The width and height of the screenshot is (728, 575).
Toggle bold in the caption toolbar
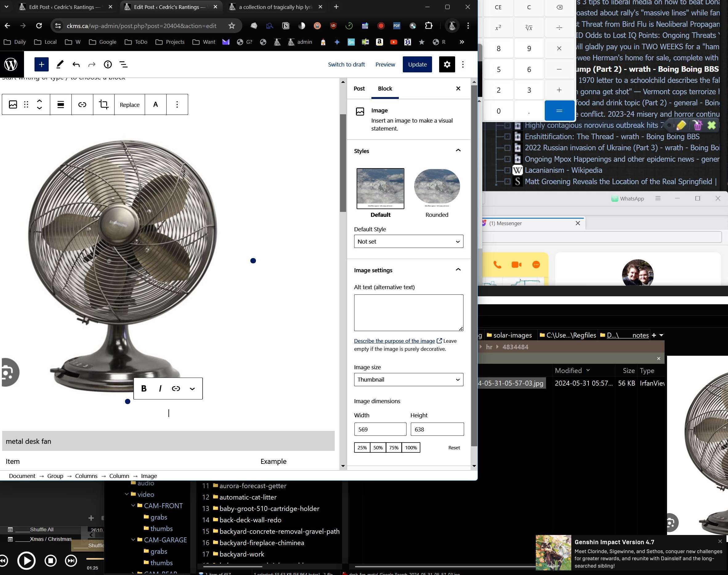144,388
